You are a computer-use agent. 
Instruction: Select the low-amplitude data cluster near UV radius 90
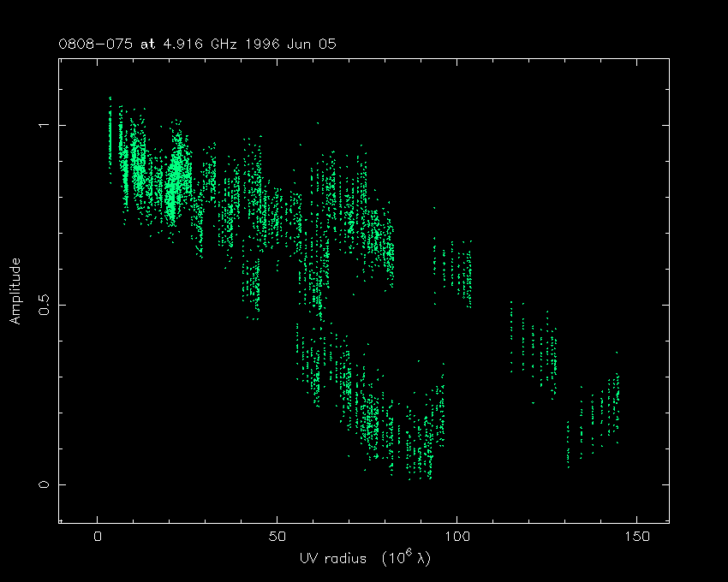tap(421, 441)
